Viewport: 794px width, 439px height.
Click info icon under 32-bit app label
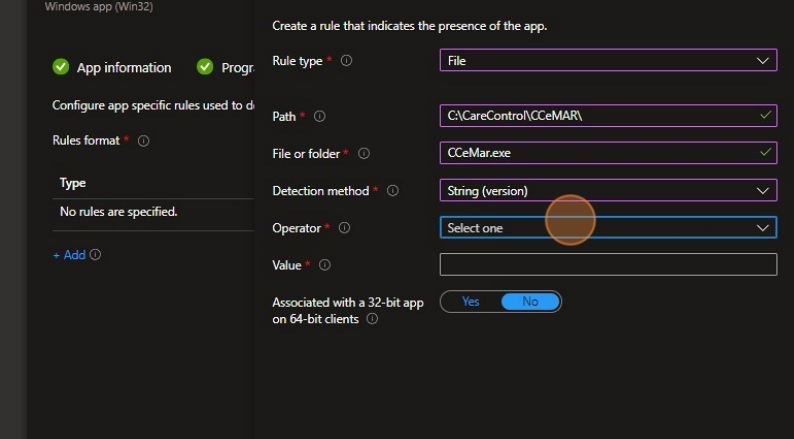(372, 319)
